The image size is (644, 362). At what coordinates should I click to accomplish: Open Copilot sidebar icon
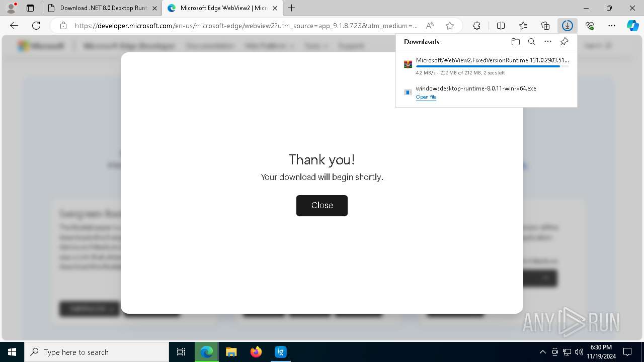[632, 26]
